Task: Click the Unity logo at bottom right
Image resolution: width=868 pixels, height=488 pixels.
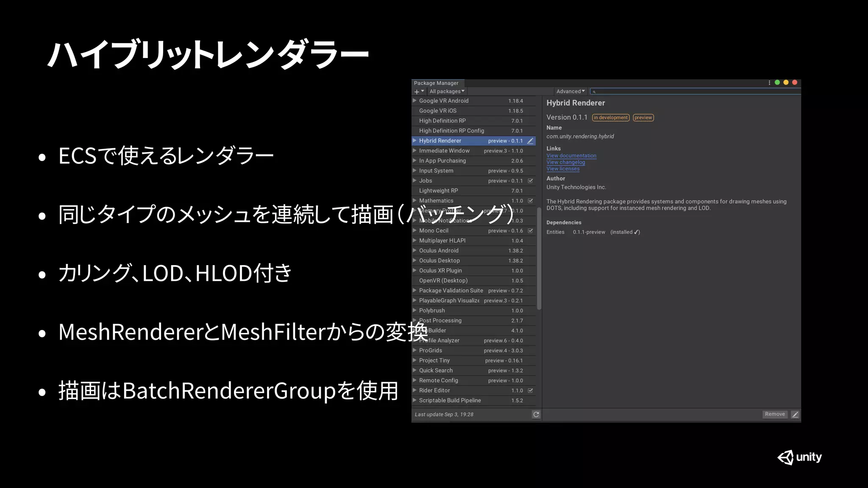Action: (800, 457)
